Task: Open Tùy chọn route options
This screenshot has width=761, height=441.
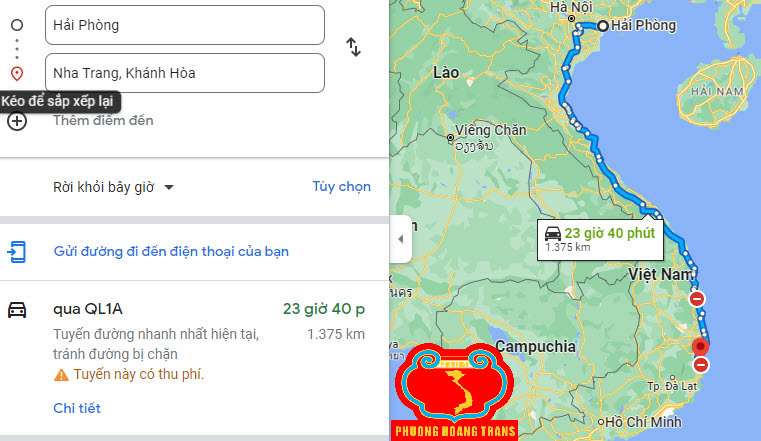Action: [341, 186]
